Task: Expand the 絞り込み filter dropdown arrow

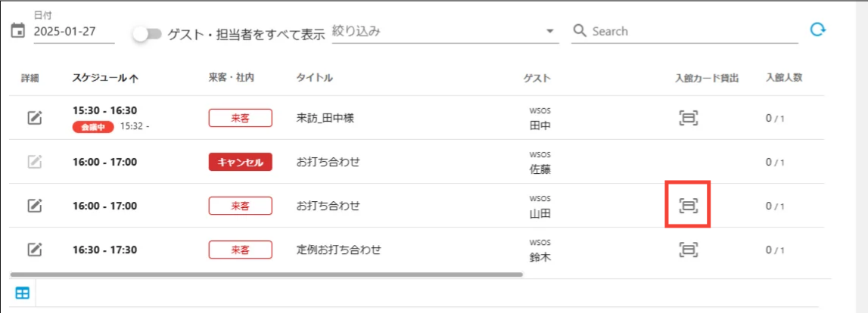Action: coord(549,32)
